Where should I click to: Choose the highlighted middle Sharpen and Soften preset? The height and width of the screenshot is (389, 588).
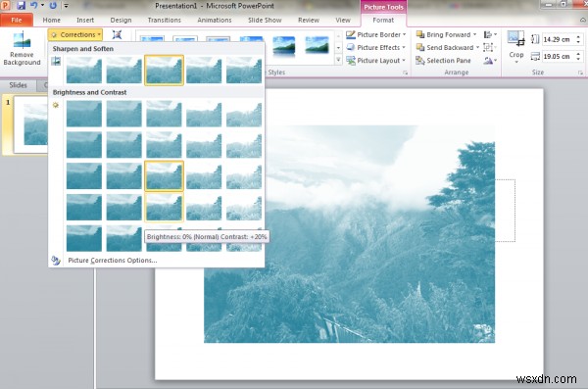pyautogui.click(x=164, y=71)
